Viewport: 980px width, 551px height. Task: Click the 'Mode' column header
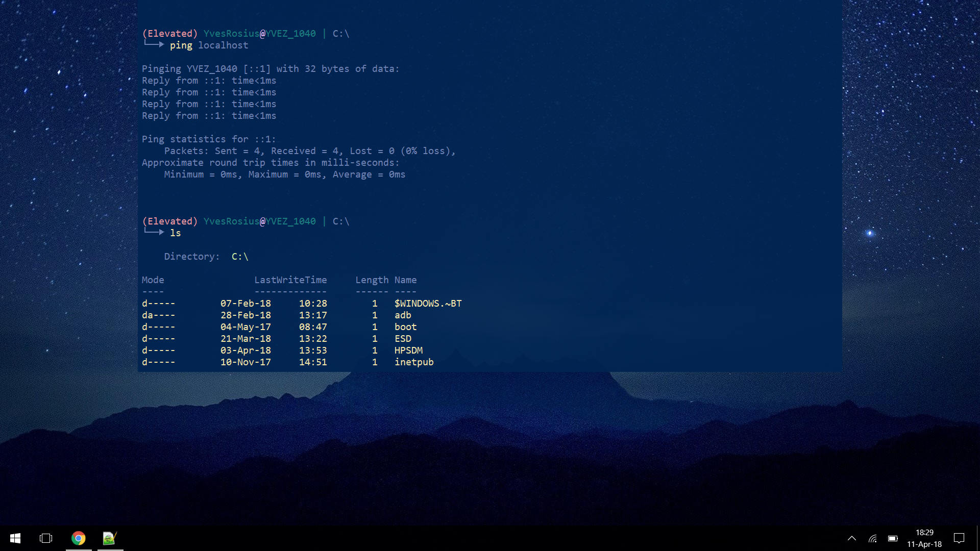[153, 280]
